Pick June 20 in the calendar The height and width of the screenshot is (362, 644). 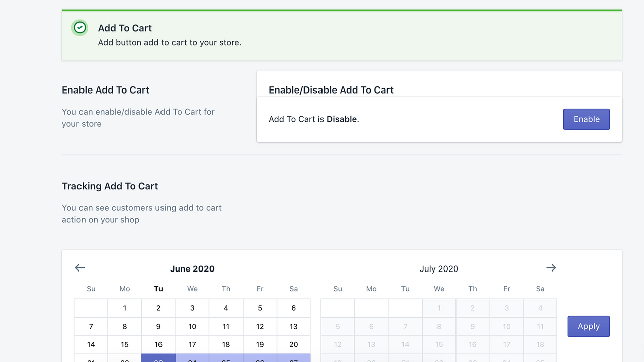(293, 345)
